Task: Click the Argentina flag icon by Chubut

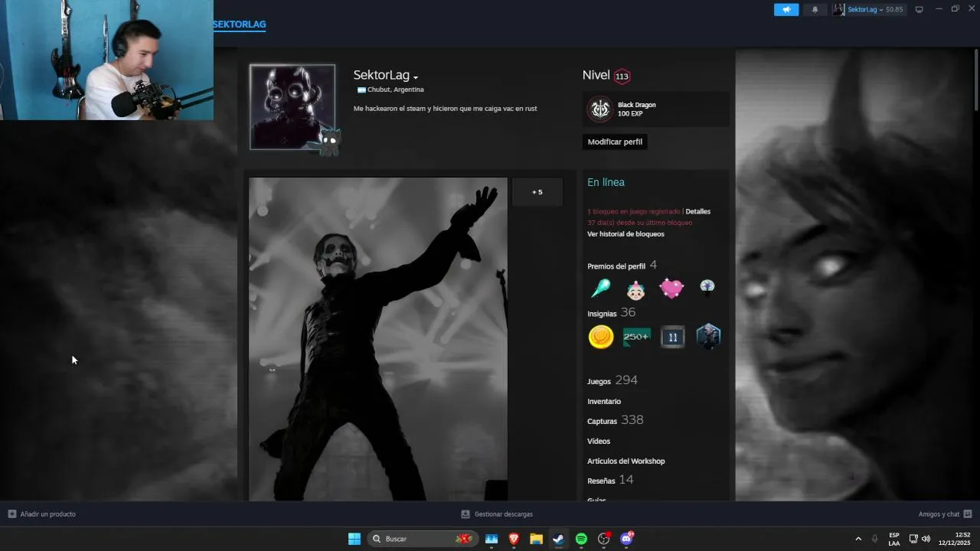Action: (361, 90)
